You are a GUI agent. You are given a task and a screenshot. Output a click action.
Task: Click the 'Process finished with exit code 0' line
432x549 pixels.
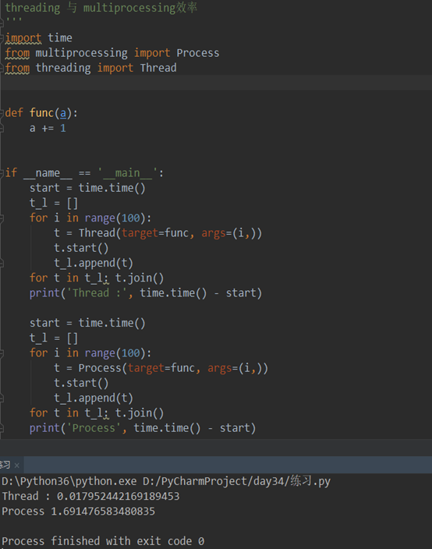pos(103,541)
